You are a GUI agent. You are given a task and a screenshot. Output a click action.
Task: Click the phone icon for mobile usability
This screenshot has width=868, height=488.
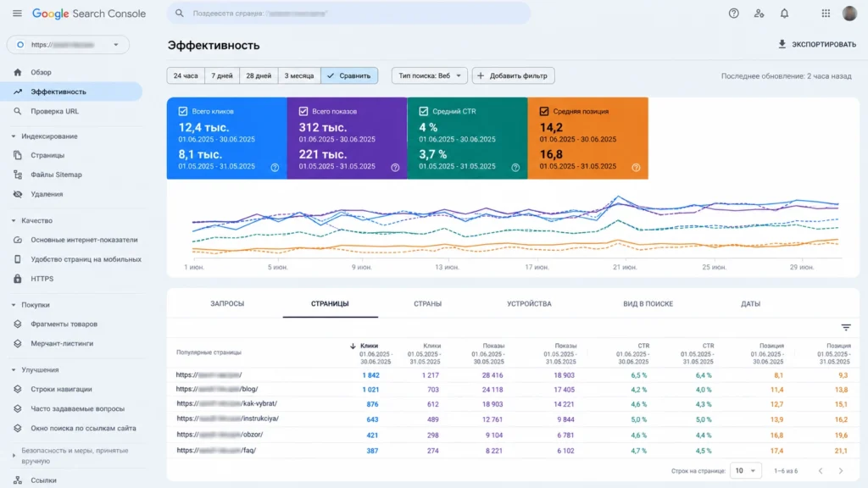(18, 259)
